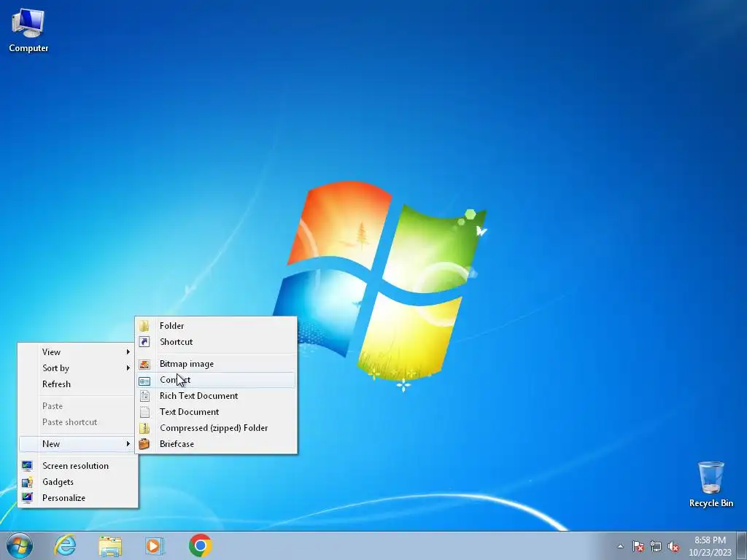Create a new Briefcase
Screen dimensions: 747x560
[x=216, y=444]
